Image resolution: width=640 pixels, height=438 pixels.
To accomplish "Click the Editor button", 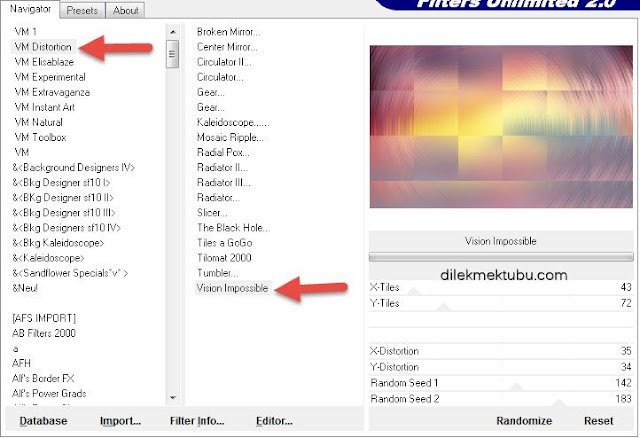I will [x=274, y=421].
